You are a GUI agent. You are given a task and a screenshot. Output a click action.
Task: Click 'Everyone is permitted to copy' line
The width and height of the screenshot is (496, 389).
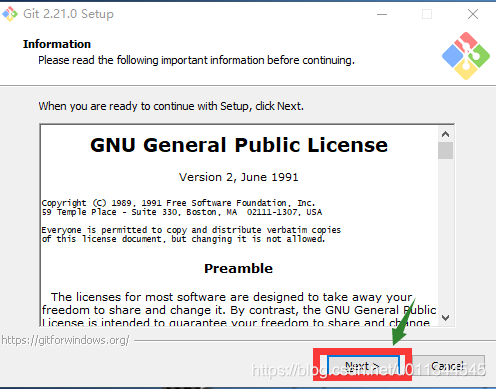(x=191, y=230)
